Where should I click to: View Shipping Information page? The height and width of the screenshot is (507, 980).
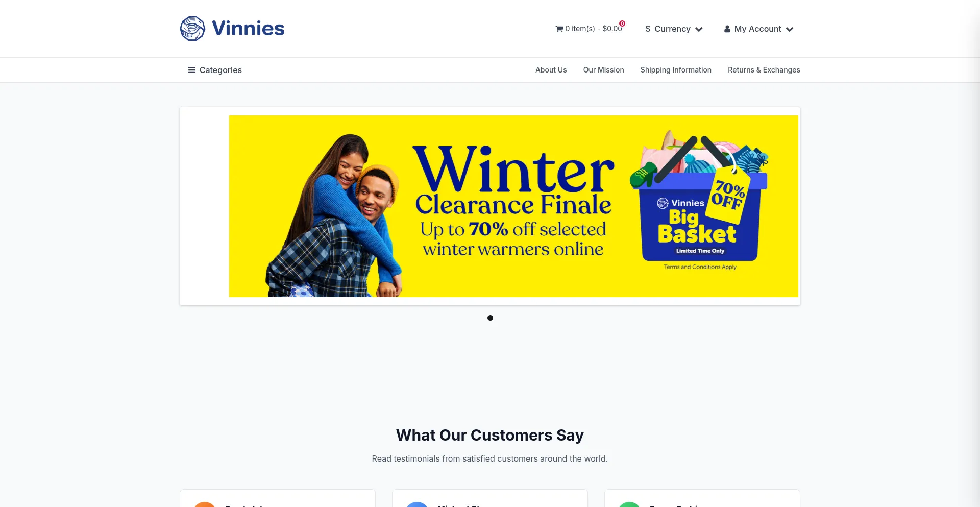676,70
